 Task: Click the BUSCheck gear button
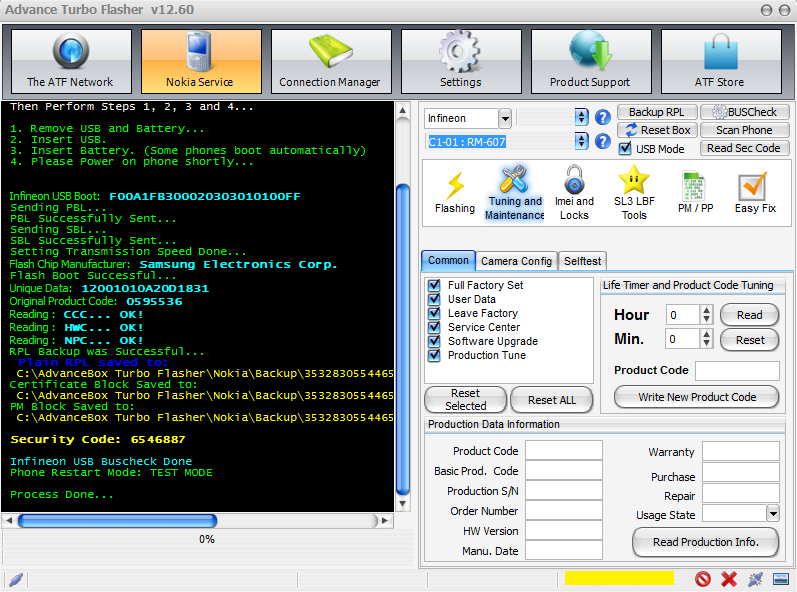coord(745,112)
